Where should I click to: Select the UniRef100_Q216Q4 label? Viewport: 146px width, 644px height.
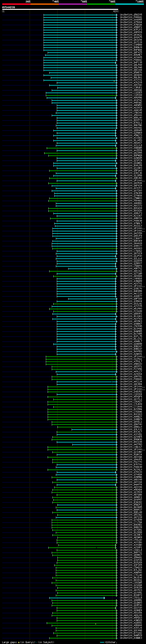click(131, 585)
